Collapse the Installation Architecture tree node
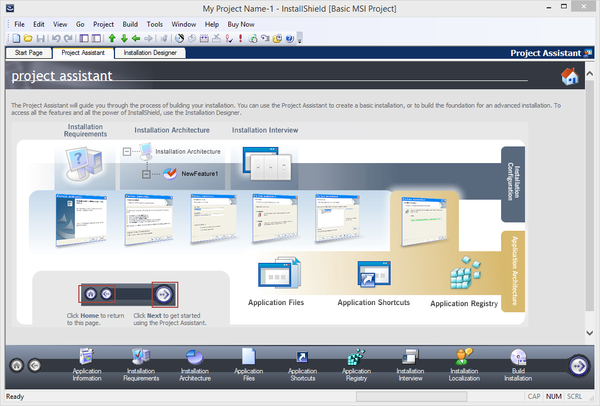This screenshot has height=406, width=600. [x=127, y=152]
